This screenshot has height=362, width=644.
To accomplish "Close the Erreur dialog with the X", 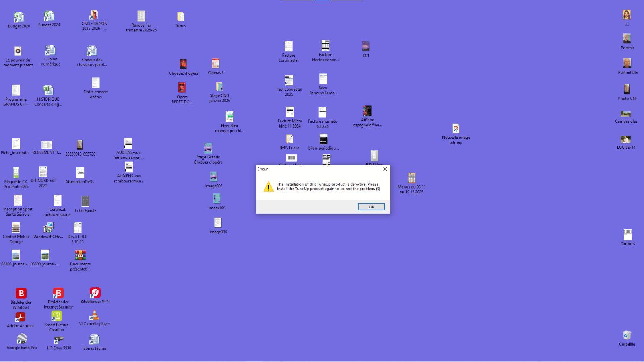I will pos(385,169).
